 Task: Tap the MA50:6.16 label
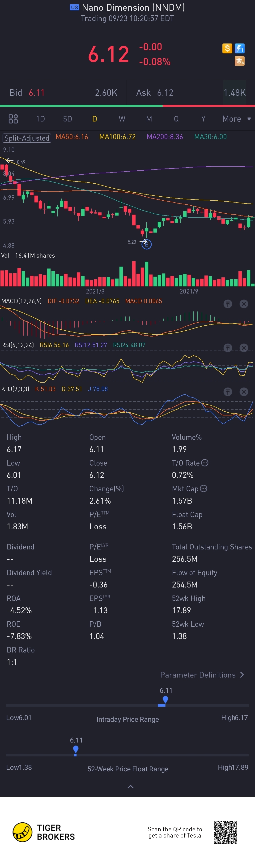[x=72, y=137]
